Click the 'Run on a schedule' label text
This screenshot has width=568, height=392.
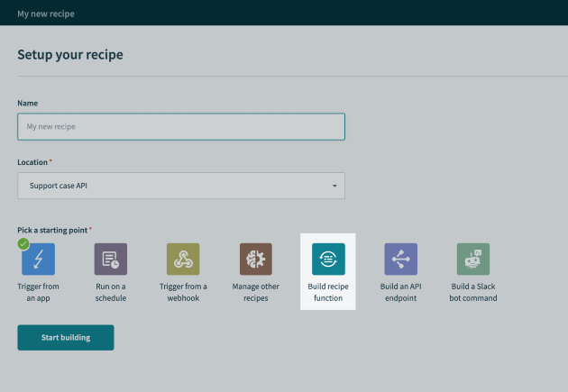[111, 292]
